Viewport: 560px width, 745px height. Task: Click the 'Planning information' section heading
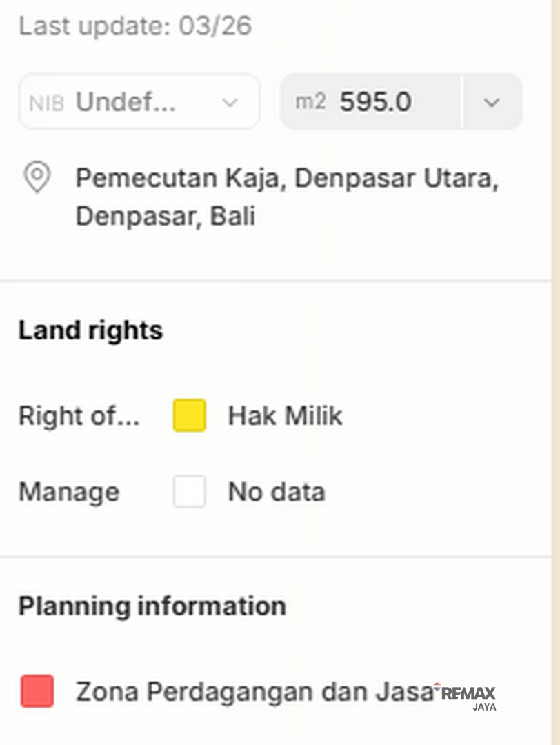[x=152, y=606]
